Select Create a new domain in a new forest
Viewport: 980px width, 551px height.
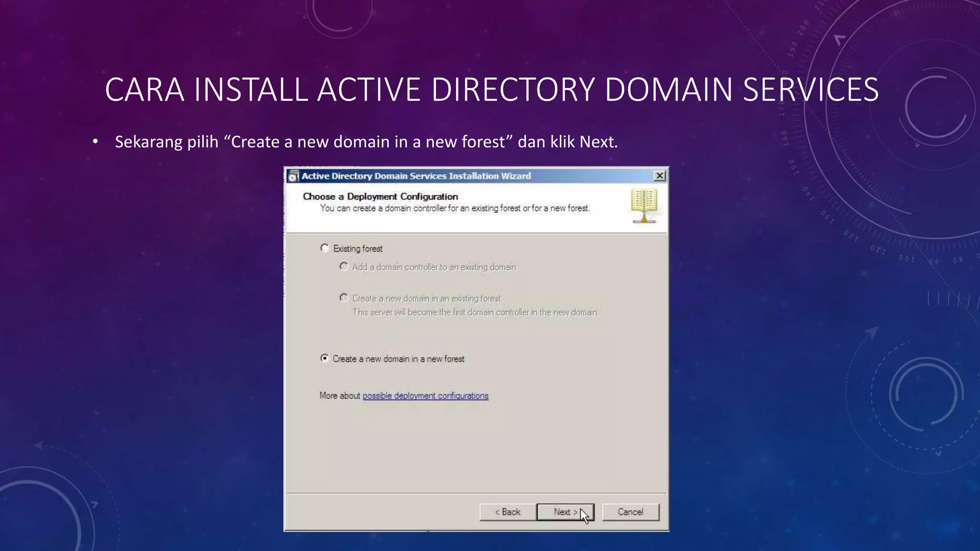[325, 358]
